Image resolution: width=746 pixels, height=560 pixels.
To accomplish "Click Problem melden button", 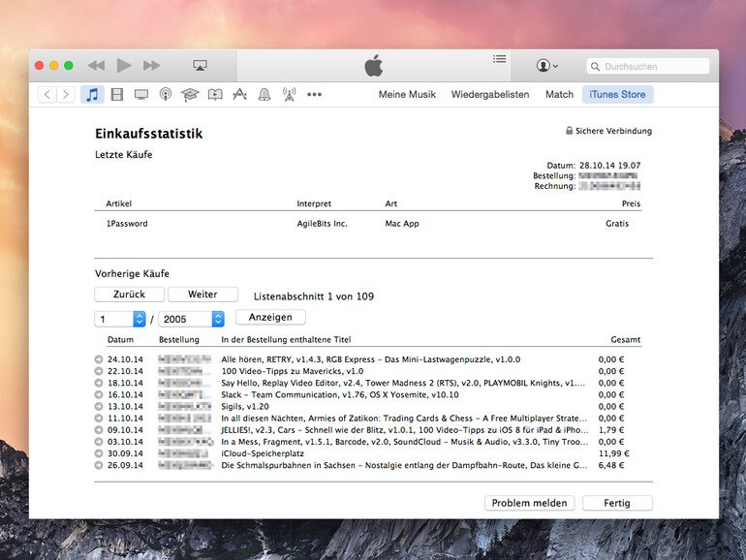I will (530, 503).
